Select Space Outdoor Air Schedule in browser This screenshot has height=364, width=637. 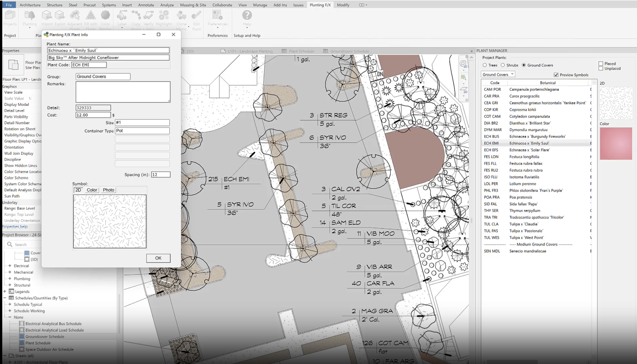(x=49, y=349)
